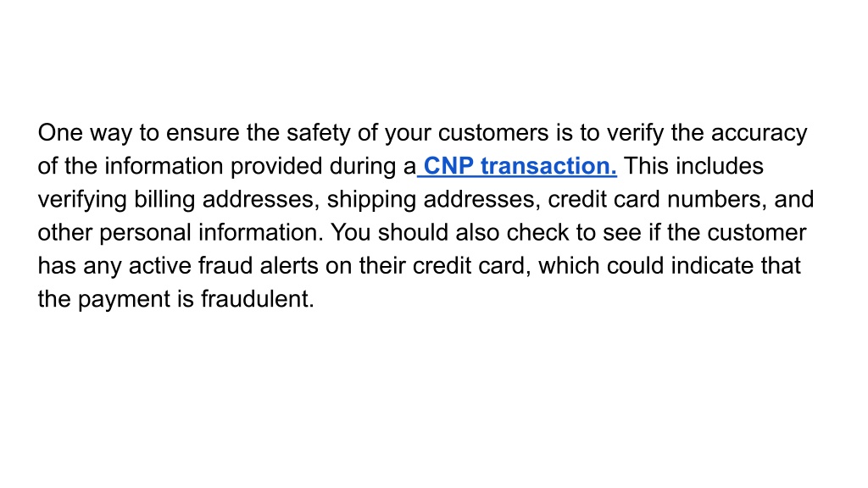Image resolution: width=868 pixels, height=488 pixels.
Task: Place cursor on the word "payment"
Action: point(124,299)
